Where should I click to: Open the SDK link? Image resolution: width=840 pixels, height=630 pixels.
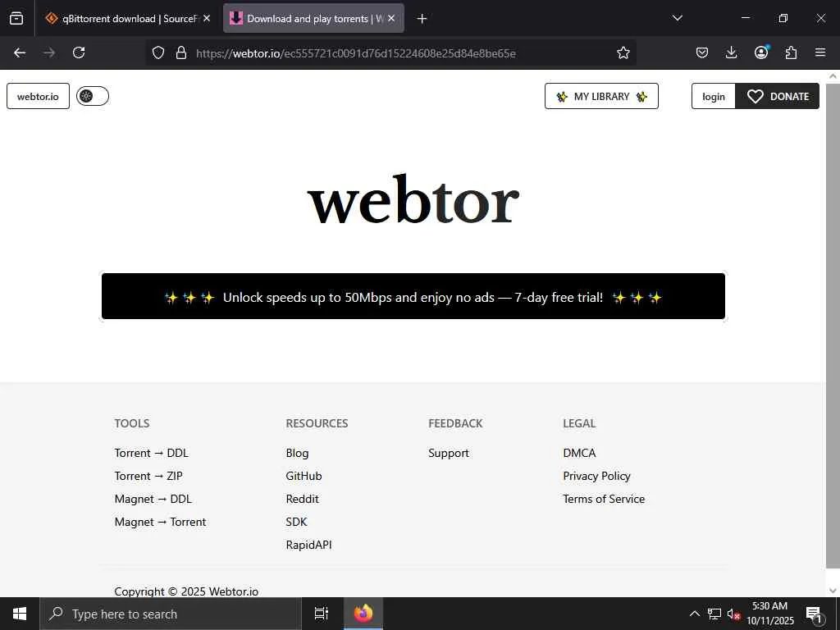click(x=296, y=522)
